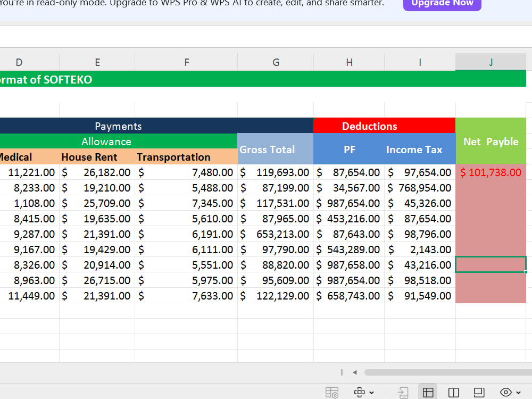Screen dimensions: 532x399
Task: Click the PF header cell
Action: tap(349, 148)
